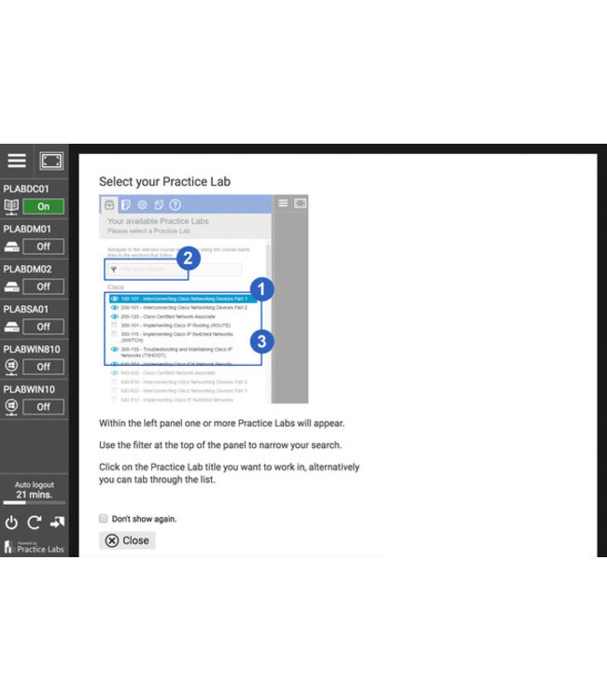Check the "Don't show again" box
The image size is (607, 700).
[104, 518]
